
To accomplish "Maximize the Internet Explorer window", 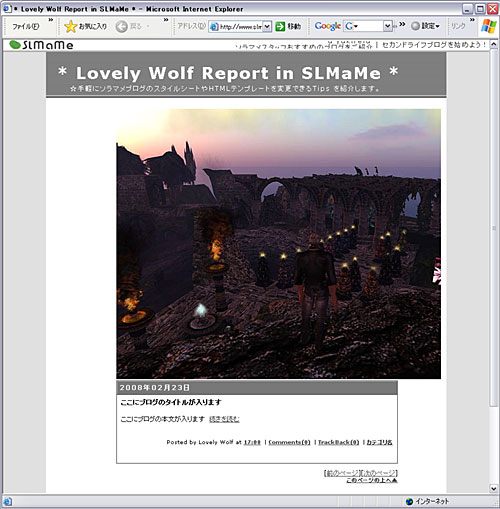I will 480,9.
